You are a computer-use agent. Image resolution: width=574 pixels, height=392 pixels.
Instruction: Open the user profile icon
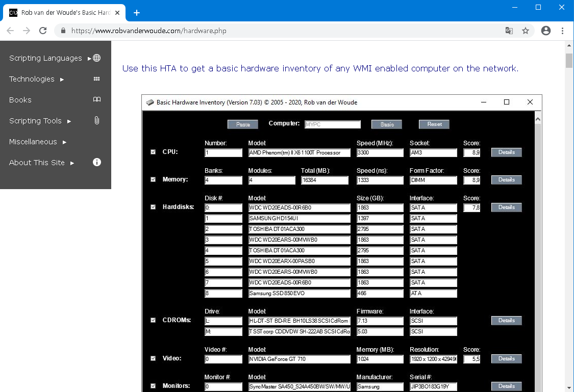coord(546,31)
